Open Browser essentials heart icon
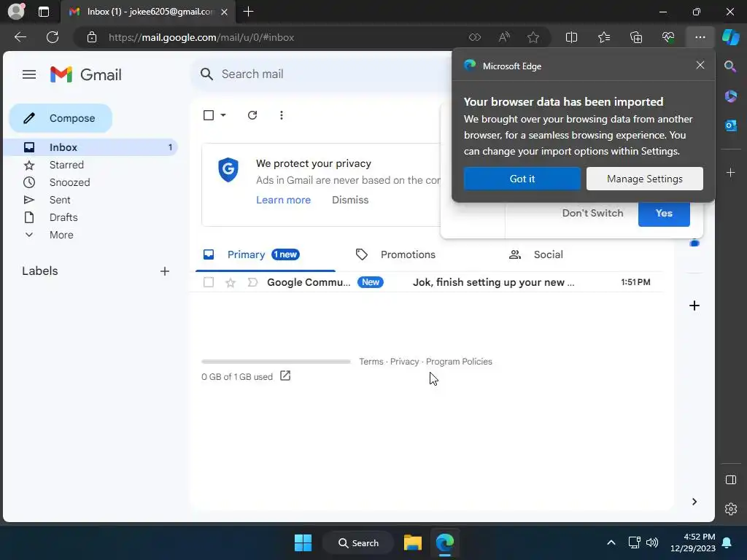Viewport: 747px width, 560px height. coord(668,37)
